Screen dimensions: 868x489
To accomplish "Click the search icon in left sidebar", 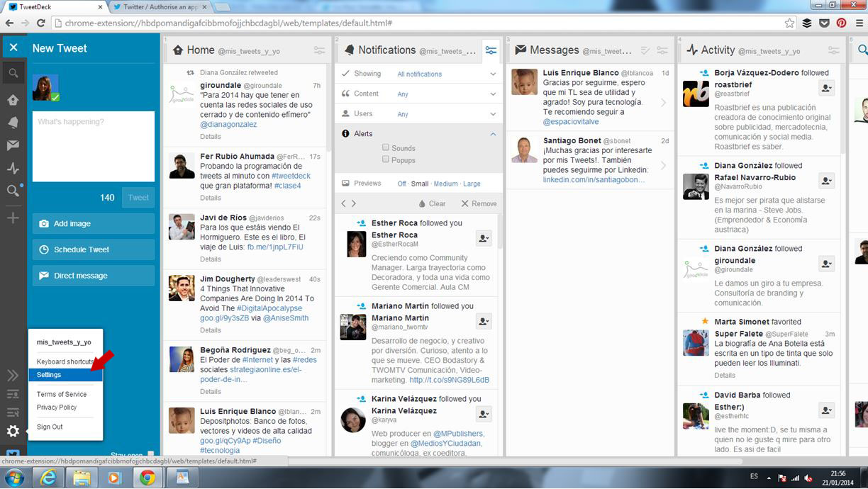I will click(13, 73).
